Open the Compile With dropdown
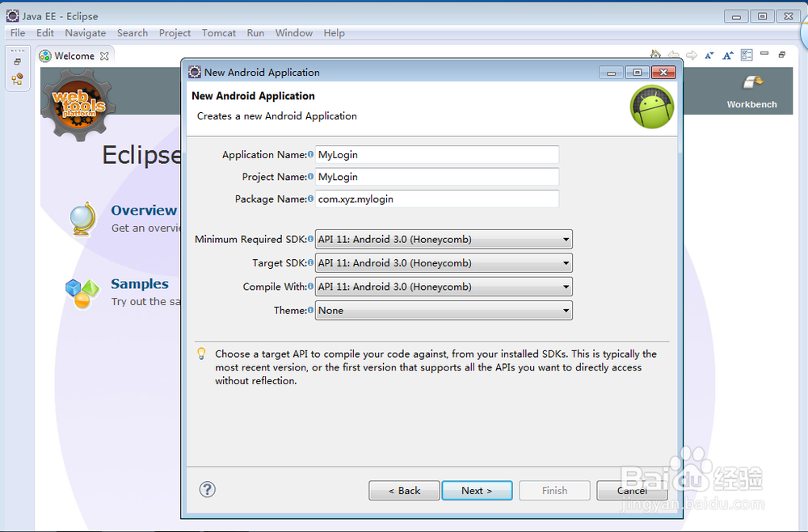This screenshot has height=532, width=808. (x=564, y=287)
